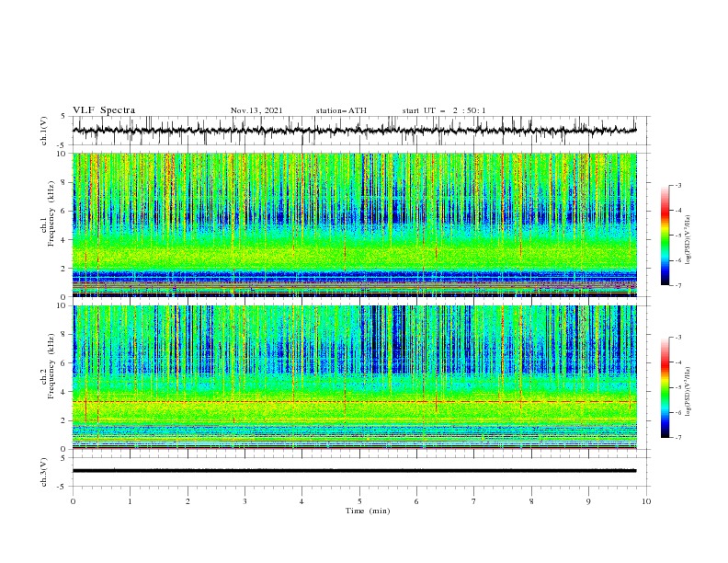Click the 'Time (min)' x-axis label
The width and height of the screenshot is (728, 563).
click(x=368, y=511)
